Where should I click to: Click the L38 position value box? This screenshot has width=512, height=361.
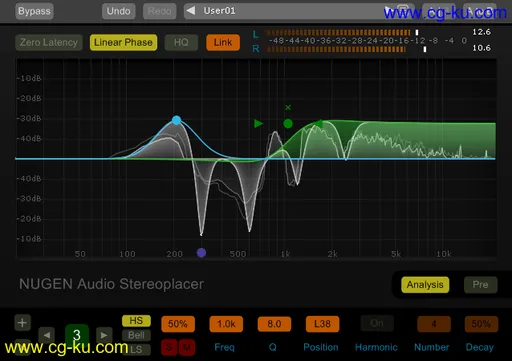click(x=322, y=324)
